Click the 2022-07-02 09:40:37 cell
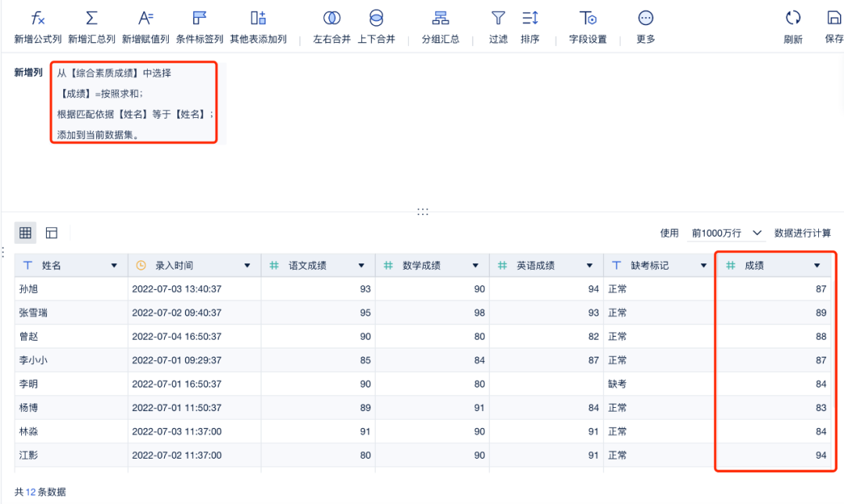 195,313
